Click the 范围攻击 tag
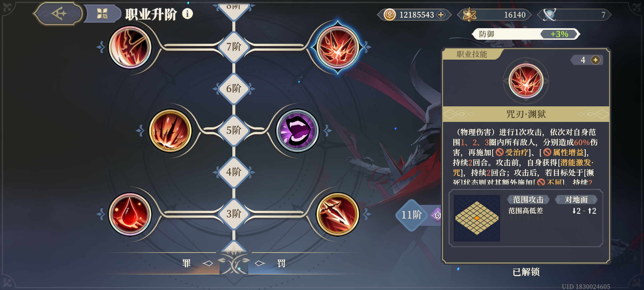The image size is (644, 290). (x=528, y=200)
